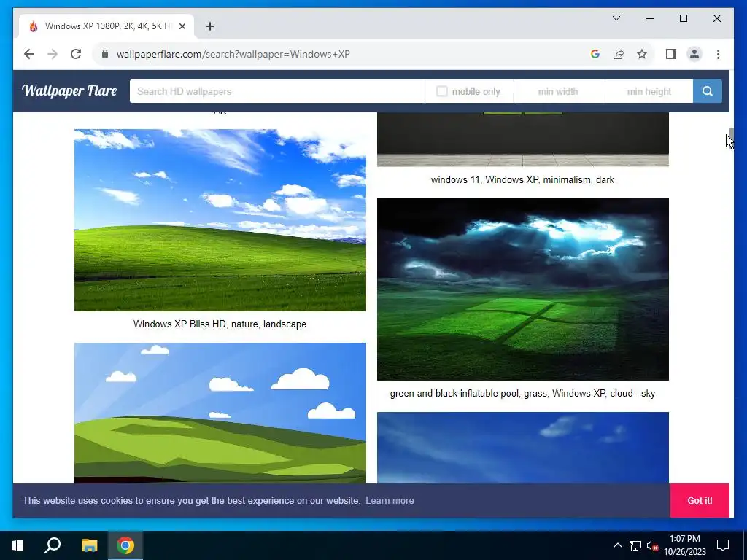The height and width of the screenshot is (560, 747).
Task: Open the cookie Learn more link
Action: coord(390,500)
